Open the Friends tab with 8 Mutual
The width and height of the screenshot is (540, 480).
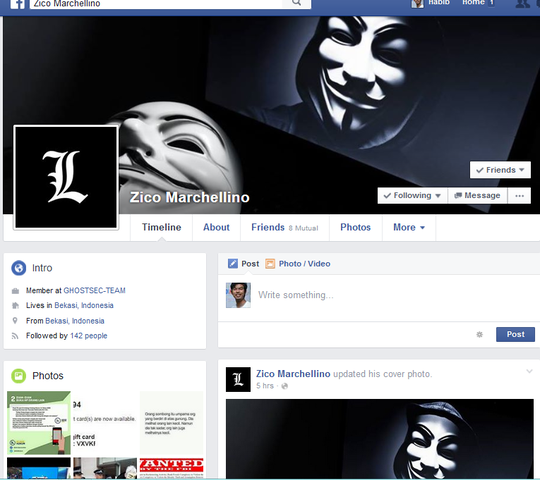pos(285,227)
